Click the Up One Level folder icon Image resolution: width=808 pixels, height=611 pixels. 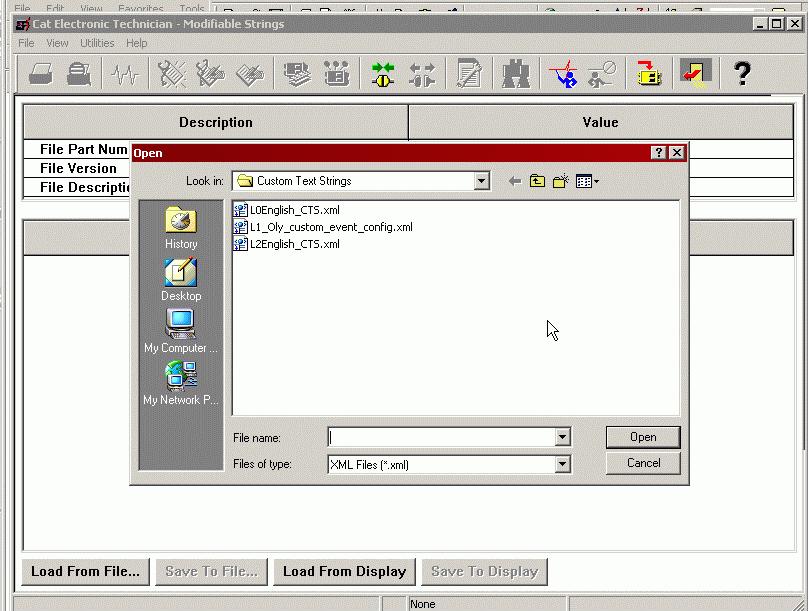[x=537, y=181]
